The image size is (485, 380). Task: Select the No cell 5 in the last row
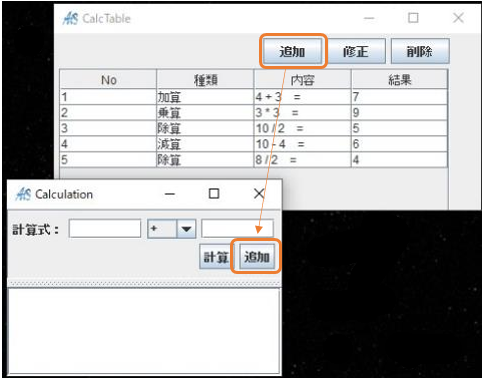click(x=108, y=160)
